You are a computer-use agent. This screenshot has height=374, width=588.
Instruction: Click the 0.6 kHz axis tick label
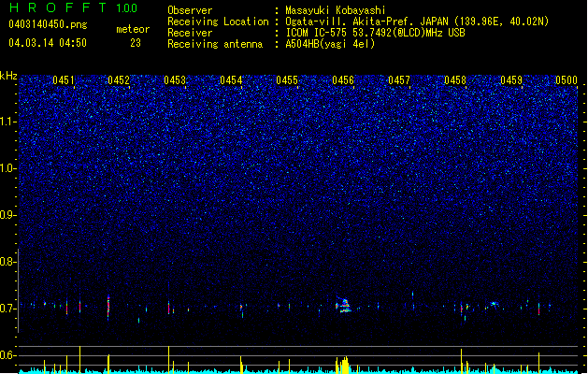point(7,355)
